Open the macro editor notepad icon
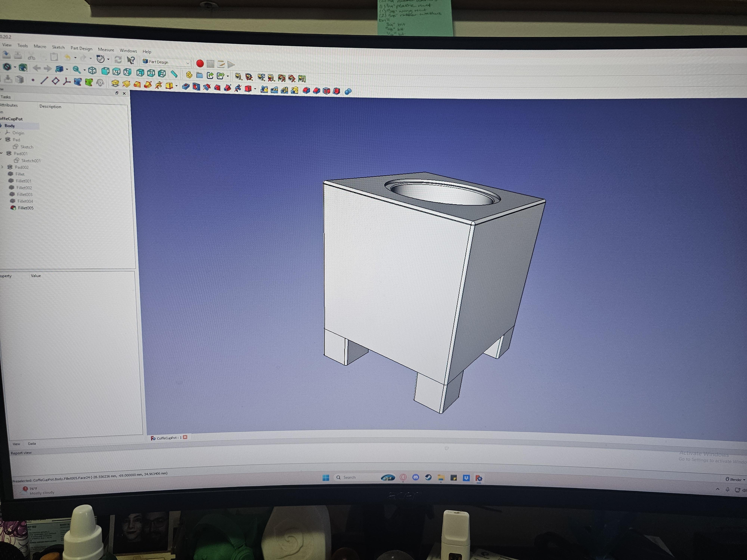The image size is (747, 560). pyautogui.click(x=221, y=64)
